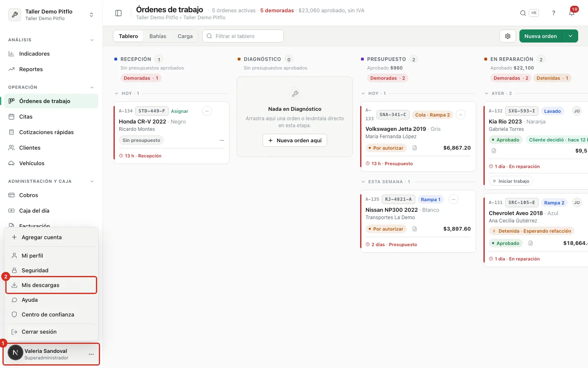The image size is (588, 368).
Task: Click Iniciar trabajo on the Kia Rio card
Action: pyautogui.click(x=511, y=181)
